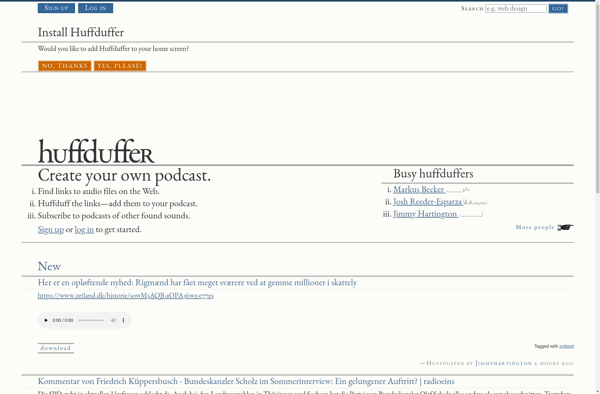600x394 pixels.
Task: Click 'Find links to audio files' text
Action: [x=99, y=191]
